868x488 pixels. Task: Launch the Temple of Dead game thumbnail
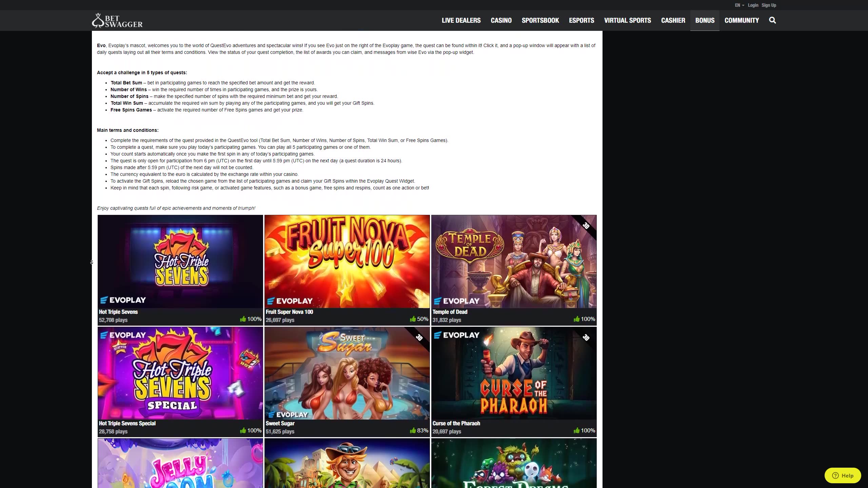point(514,261)
